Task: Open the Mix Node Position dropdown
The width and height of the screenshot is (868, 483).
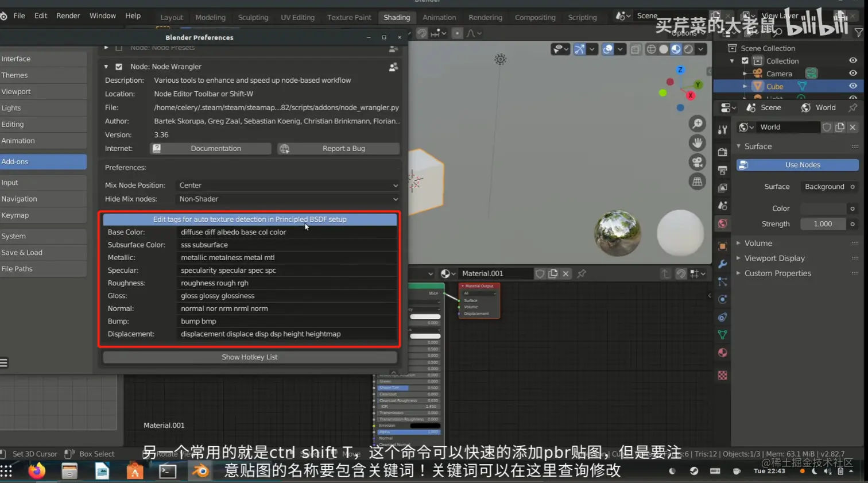Action: point(288,186)
